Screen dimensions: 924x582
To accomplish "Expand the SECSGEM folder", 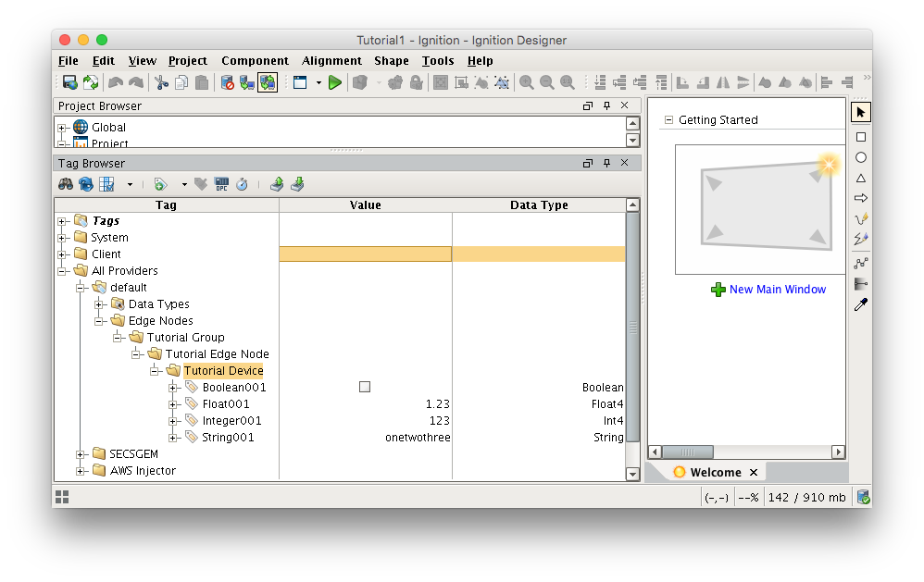I will (81, 454).
